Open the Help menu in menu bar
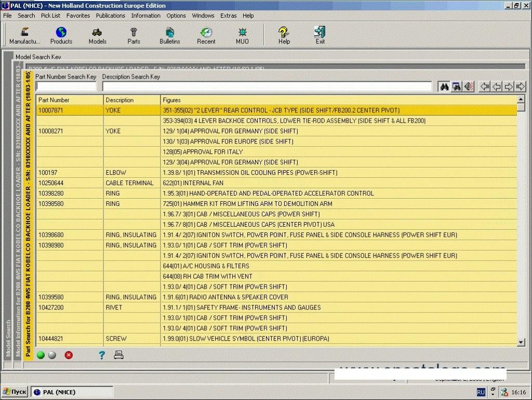Image resolution: width=532 pixels, height=400 pixels. (x=248, y=16)
